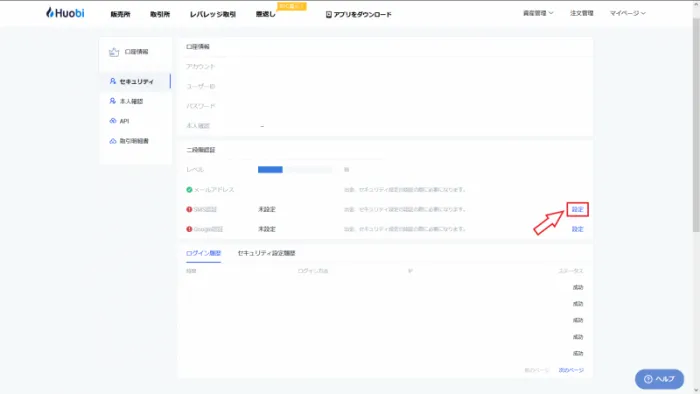This screenshot has height=394, width=700.
Task: Select セキュリティ in the sidebar
Action: [136, 82]
